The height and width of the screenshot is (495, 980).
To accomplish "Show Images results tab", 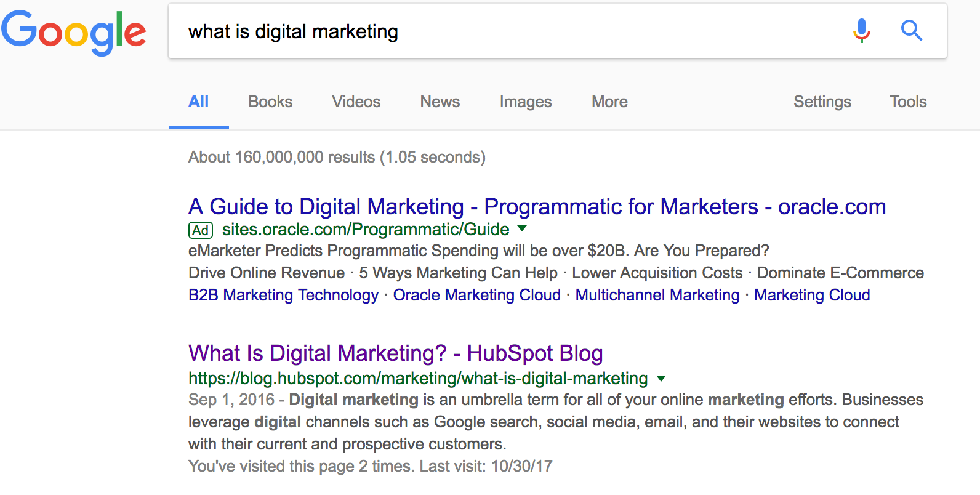I will [x=525, y=102].
